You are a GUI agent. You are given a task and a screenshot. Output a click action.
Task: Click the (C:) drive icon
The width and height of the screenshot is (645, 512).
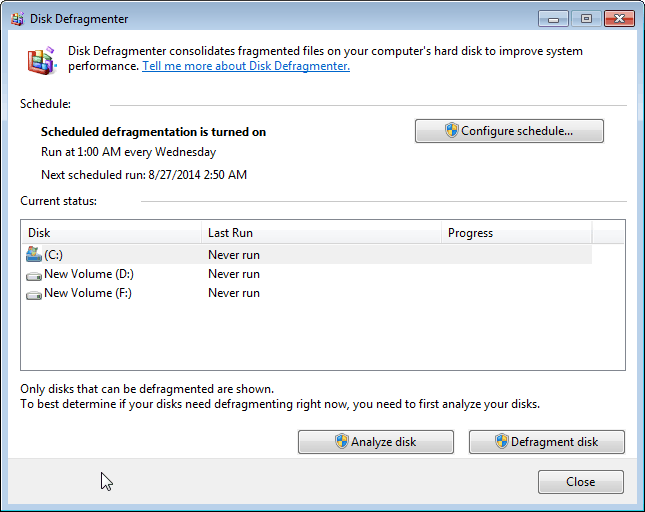(34, 255)
